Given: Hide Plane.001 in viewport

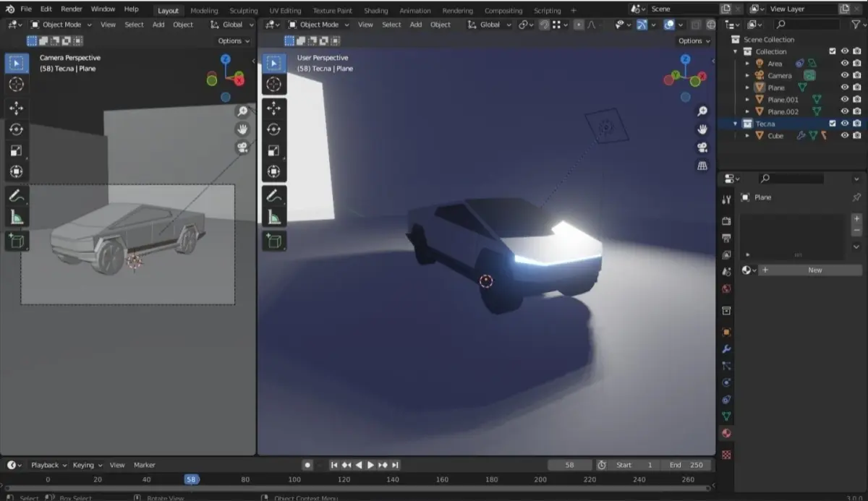Looking at the screenshot, I should click(x=844, y=99).
